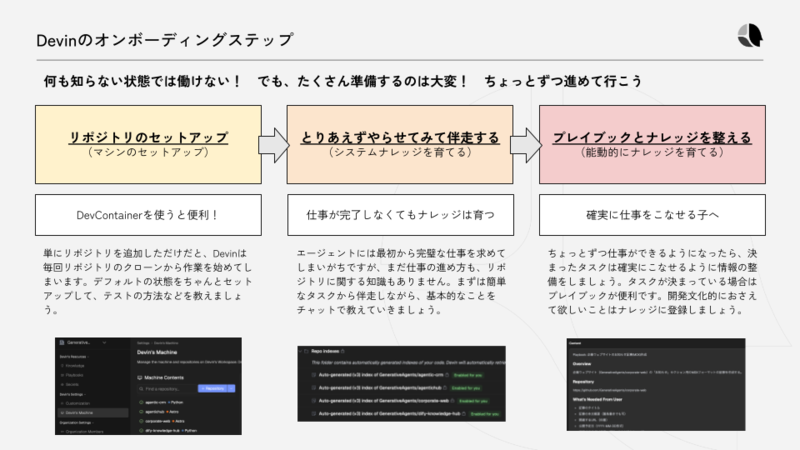
Task: Click the yellow リポジトリのセットアップ box
Action: [148, 144]
